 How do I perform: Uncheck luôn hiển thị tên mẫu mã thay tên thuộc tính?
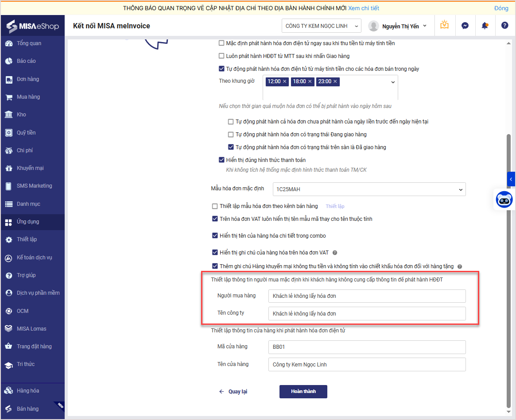[215, 219]
